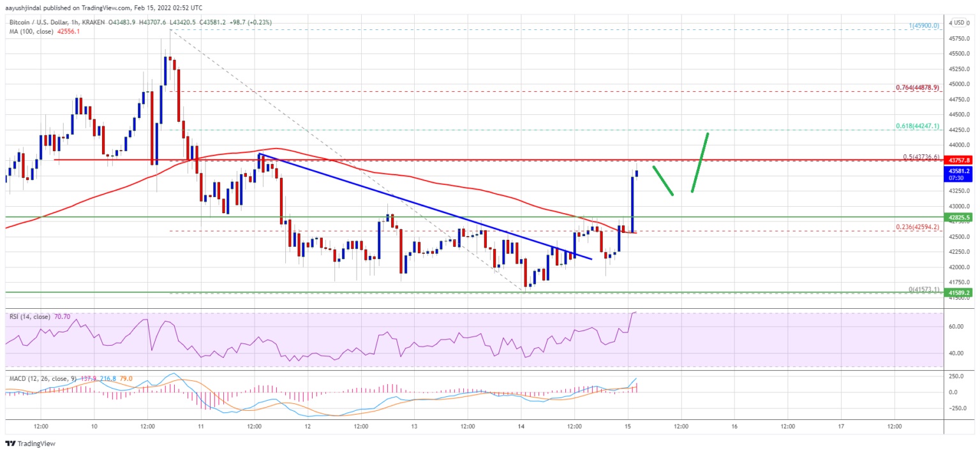Click the green 41589.2 price label
980x453 pixels.
tap(959, 293)
